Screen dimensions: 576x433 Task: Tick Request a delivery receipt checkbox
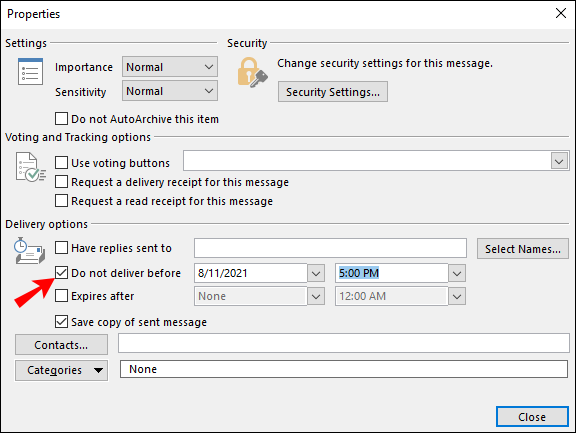61,182
